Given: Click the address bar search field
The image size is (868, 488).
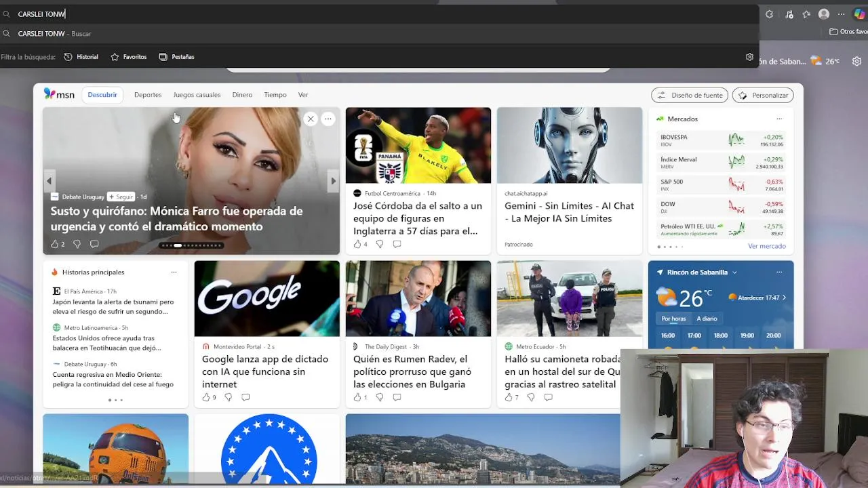Looking at the screenshot, I should [x=380, y=14].
